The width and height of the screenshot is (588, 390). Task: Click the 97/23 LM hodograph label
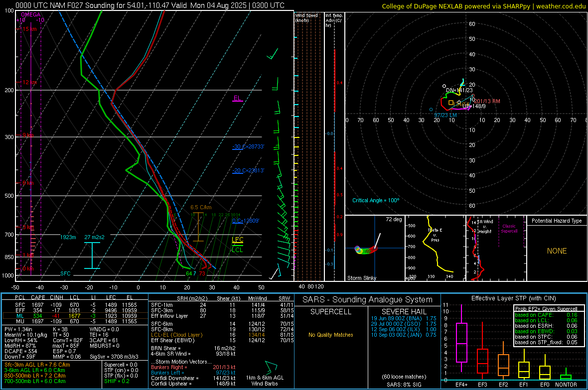click(445, 115)
